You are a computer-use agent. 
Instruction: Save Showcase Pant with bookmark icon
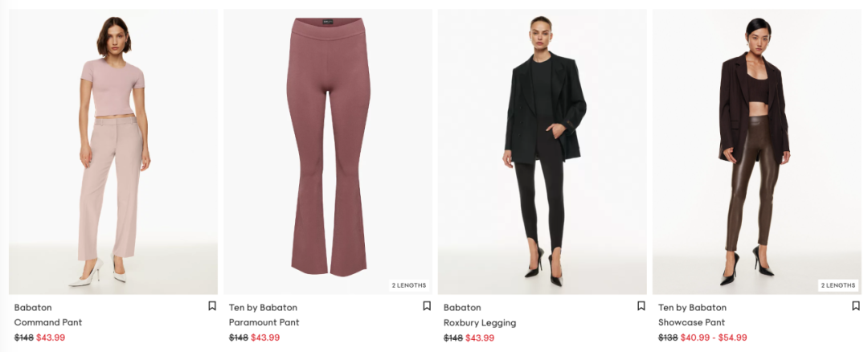(856, 306)
